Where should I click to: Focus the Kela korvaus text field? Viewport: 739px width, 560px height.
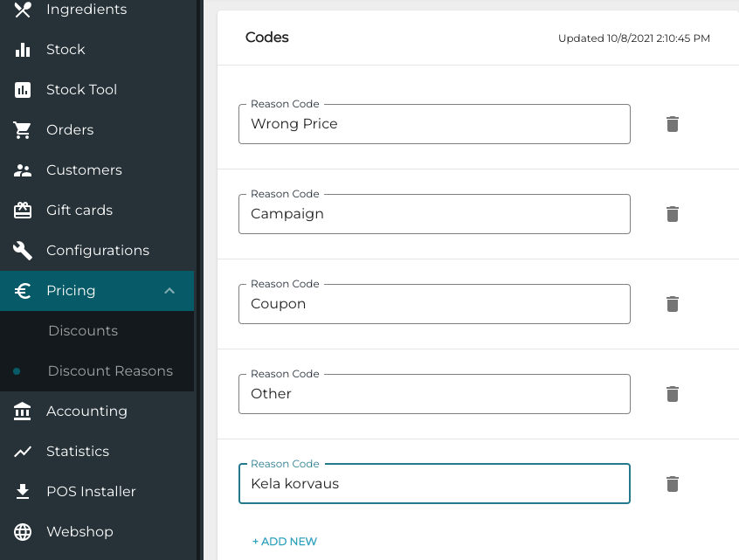(x=434, y=484)
